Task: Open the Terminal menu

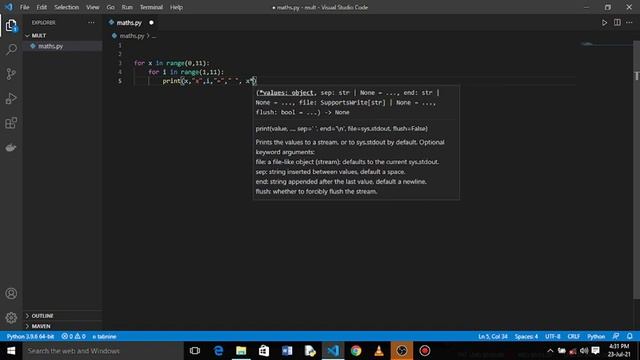Action: coord(151,7)
